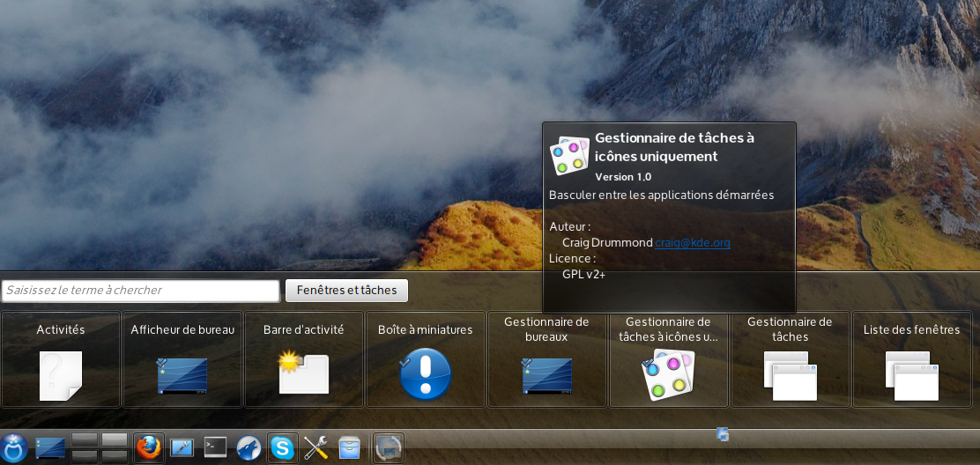Click the GPL v2+ licence text
980x465 pixels.
(x=583, y=274)
